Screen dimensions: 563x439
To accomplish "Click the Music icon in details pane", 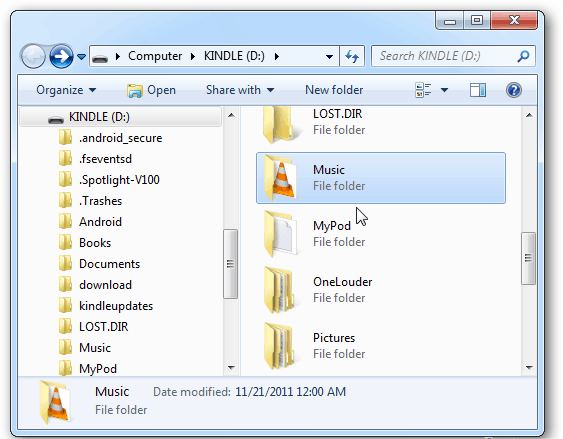I will pos(55,402).
